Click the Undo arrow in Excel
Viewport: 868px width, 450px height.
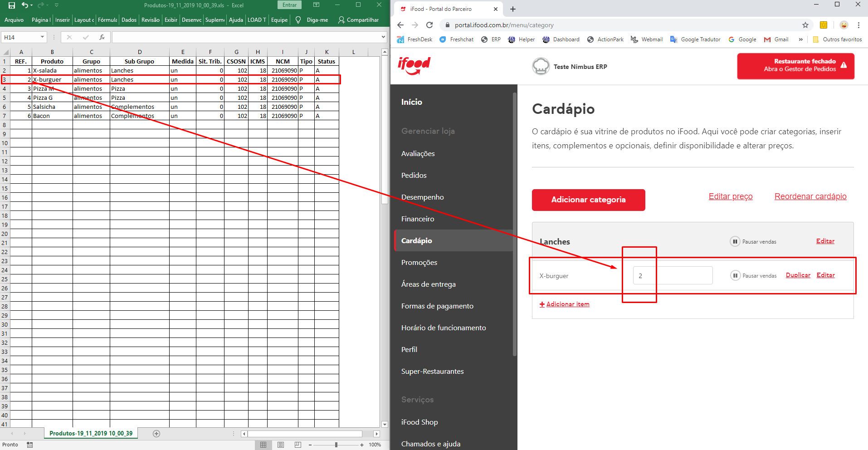(x=25, y=5)
